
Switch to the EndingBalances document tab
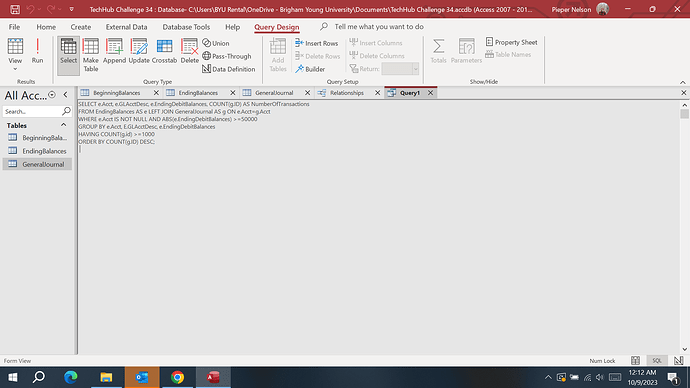pos(198,93)
